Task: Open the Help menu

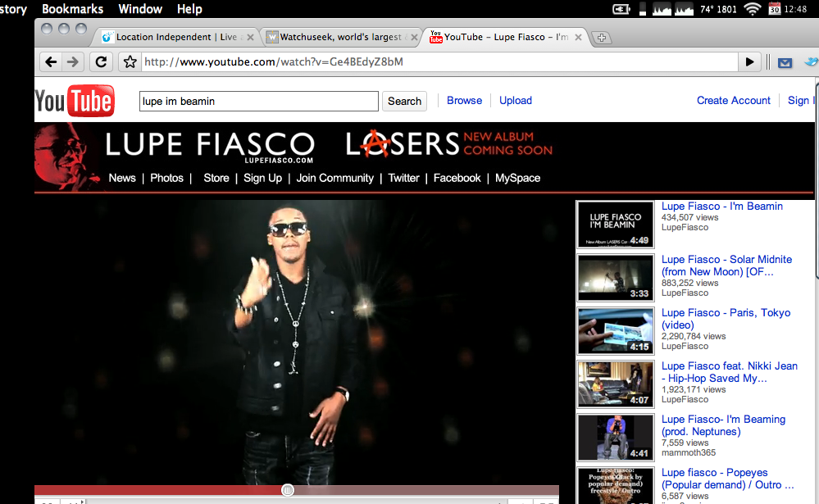Action: click(x=189, y=9)
